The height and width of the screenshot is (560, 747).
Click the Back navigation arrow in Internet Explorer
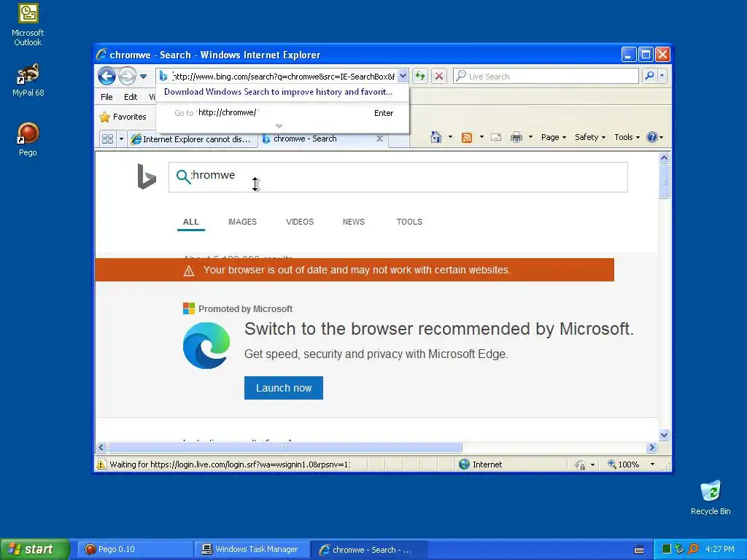coord(107,76)
